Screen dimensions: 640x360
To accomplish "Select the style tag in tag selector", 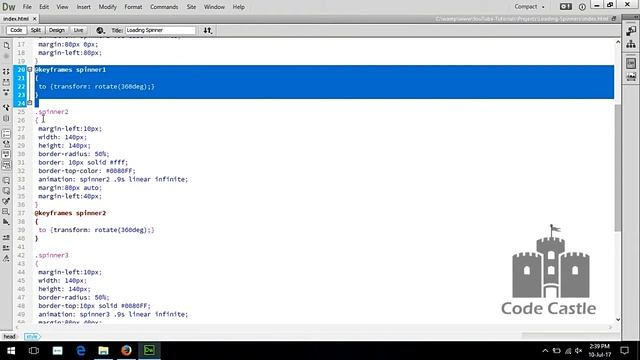I will pos(32,336).
